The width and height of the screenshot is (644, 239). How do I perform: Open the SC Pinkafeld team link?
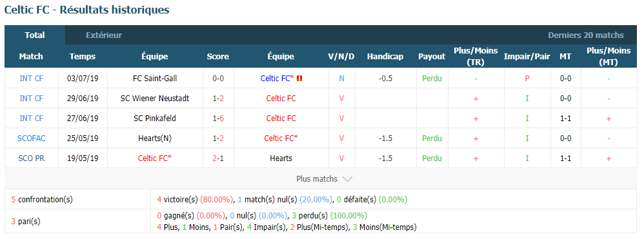tap(156, 119)
